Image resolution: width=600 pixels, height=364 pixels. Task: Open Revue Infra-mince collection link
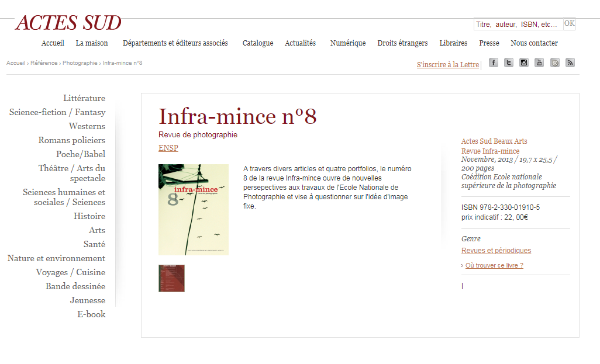coord(490,151)
